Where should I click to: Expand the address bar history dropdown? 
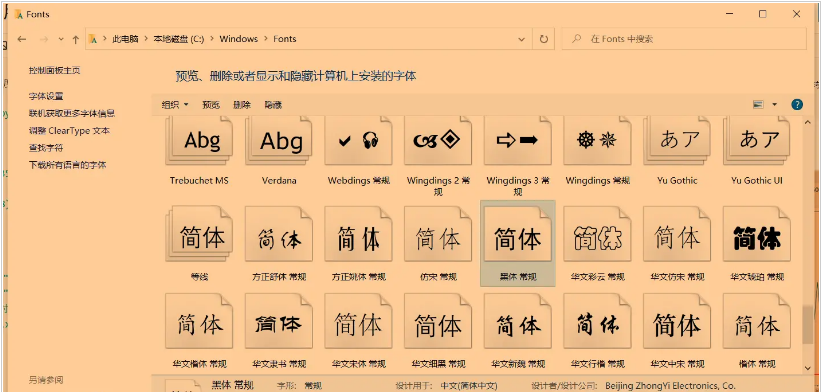tap(522, 39)
